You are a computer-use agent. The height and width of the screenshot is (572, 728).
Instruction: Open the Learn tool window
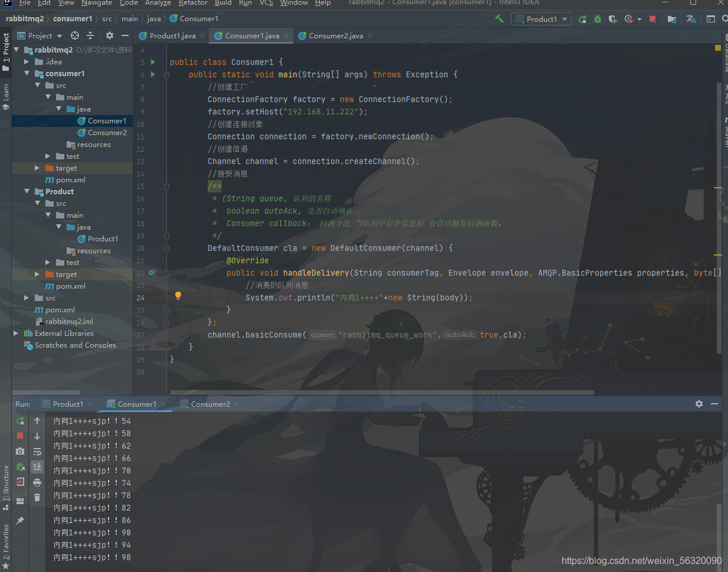tap(6, 97)
